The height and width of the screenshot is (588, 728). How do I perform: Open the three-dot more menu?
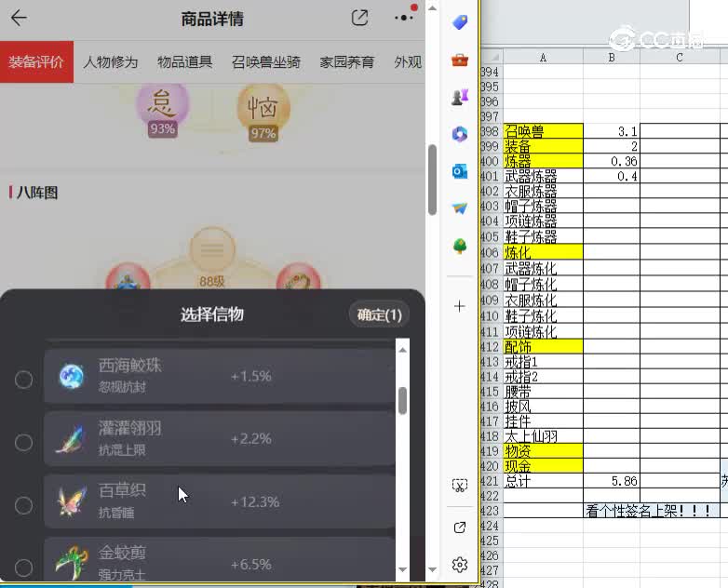click(x=403, y=18)
